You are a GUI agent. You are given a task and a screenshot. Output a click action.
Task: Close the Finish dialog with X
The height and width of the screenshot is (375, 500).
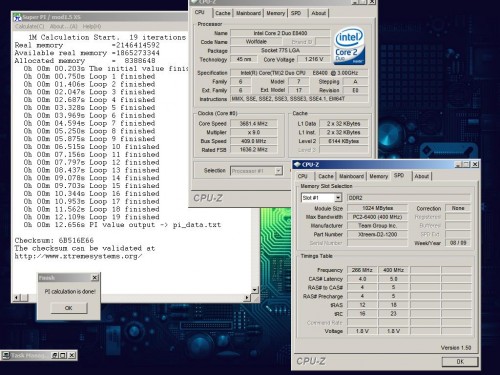(95, 277)
